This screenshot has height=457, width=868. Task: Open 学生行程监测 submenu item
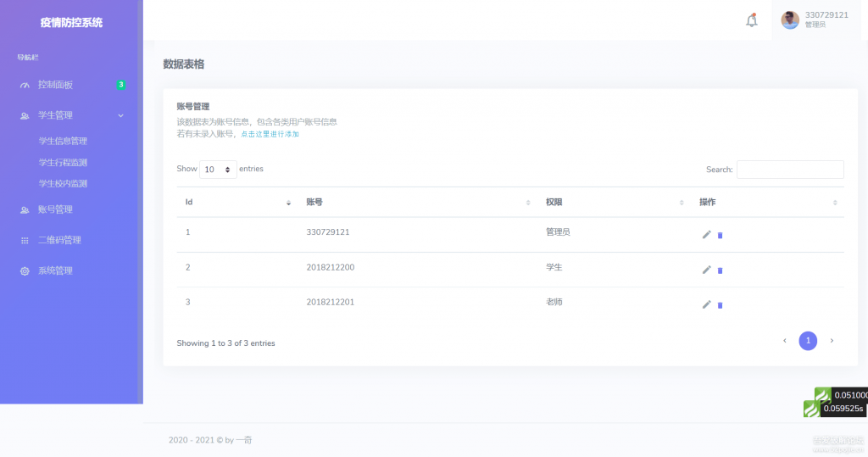pyautogui.click(x=63, y=162)
